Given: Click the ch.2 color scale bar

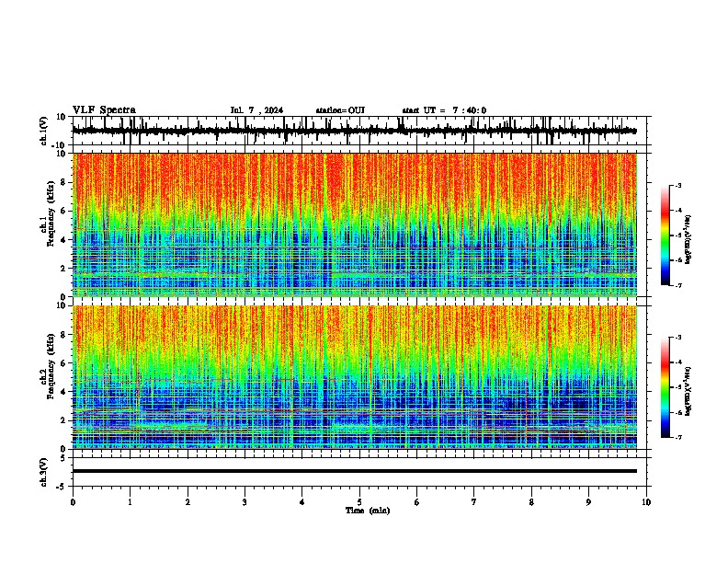Looking at the screenshot, I should [x=665, y=387].
